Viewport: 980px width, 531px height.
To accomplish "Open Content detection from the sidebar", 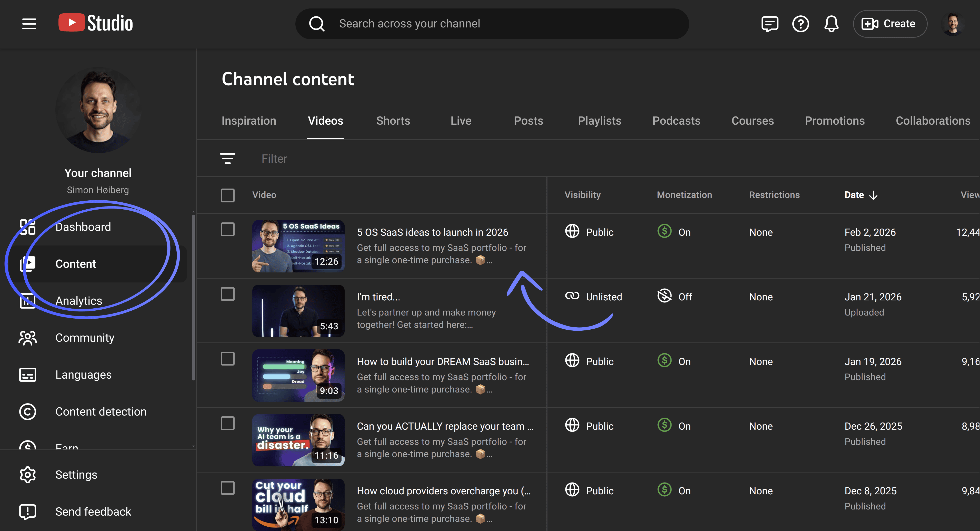I will tap(101, 411).
